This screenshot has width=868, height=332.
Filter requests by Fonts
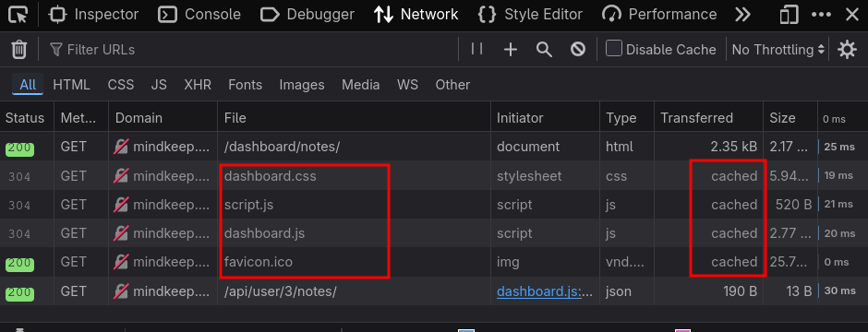point(246,85)
